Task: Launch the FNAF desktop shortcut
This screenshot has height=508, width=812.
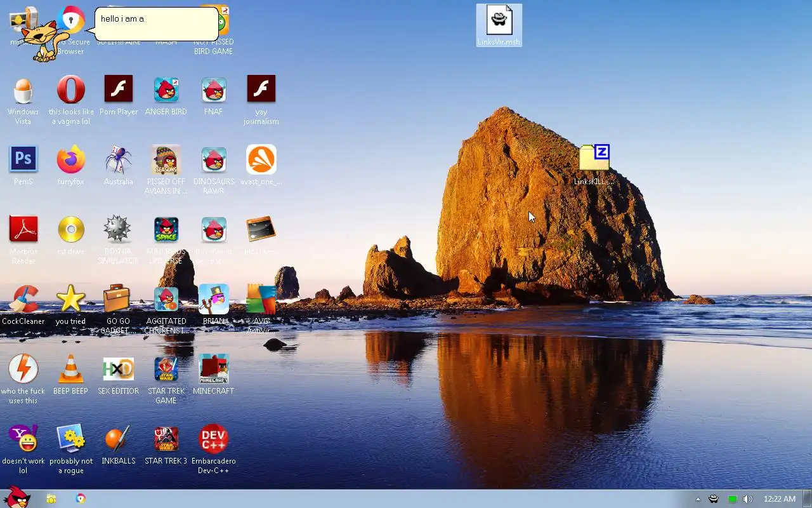Action: click(x=214, y=90)
